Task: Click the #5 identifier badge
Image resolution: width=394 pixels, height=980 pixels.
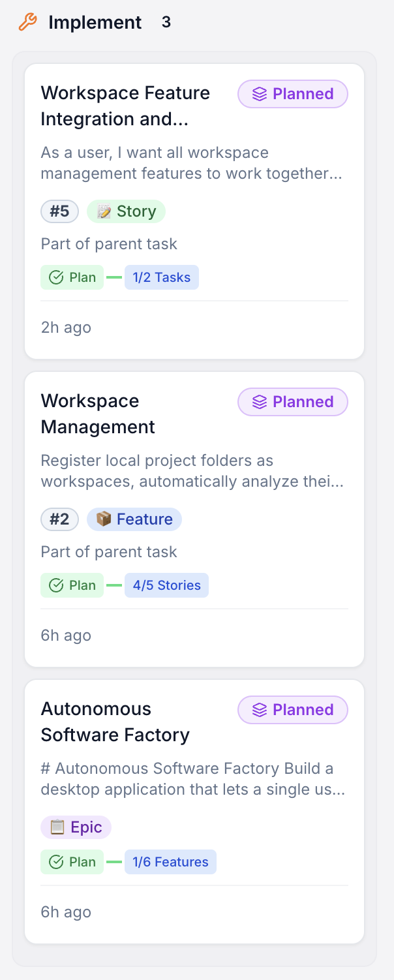Action: (x=59, y=211)
